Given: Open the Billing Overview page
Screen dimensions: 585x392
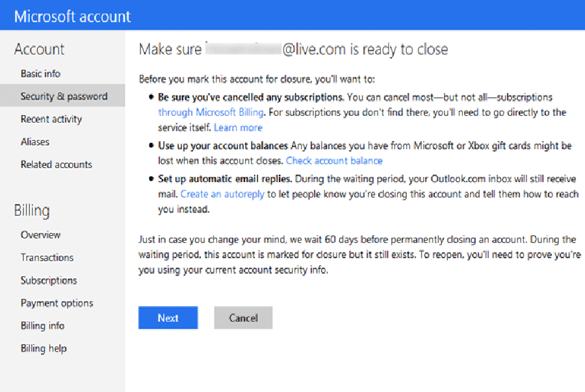Looking at the screenshot, I should [x=40, y=235].
